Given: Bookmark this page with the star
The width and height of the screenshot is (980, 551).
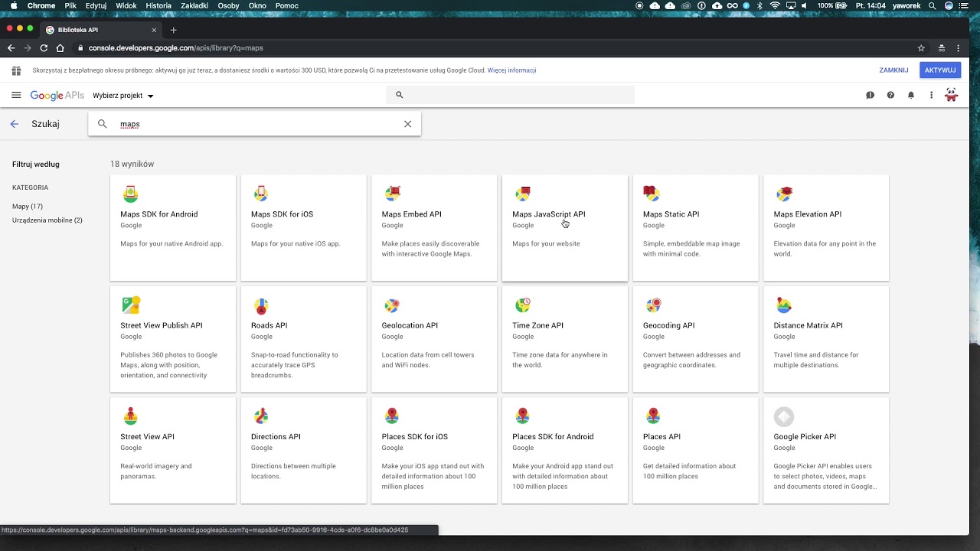Looking at the screenshot, I should coord(921,48).
